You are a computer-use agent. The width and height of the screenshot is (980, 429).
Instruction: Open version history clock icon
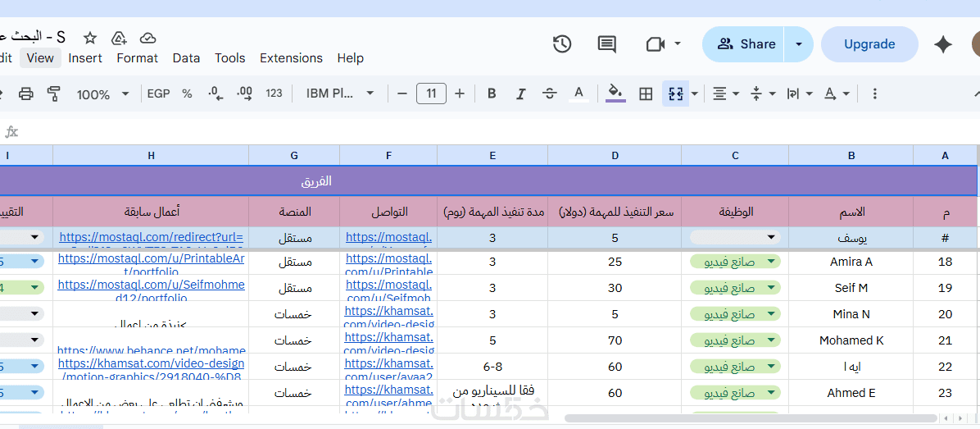pos(562,44)
